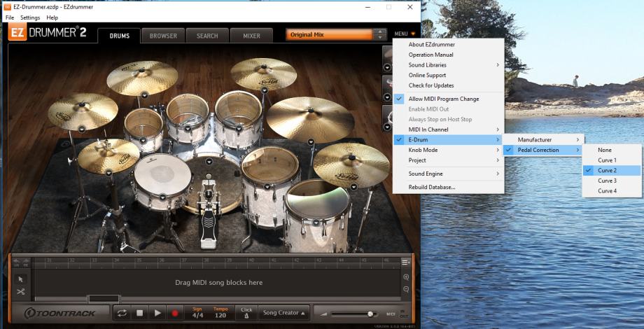
Task: Open the Original Mix preset dropdown
Action: click(x=330, y=35)
